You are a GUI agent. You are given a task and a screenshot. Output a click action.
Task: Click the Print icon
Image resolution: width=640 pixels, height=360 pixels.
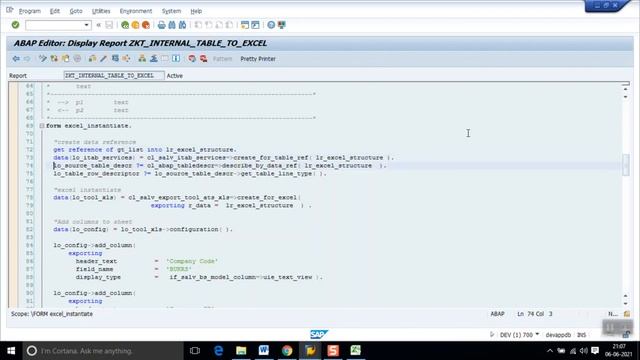pos(162,25)
